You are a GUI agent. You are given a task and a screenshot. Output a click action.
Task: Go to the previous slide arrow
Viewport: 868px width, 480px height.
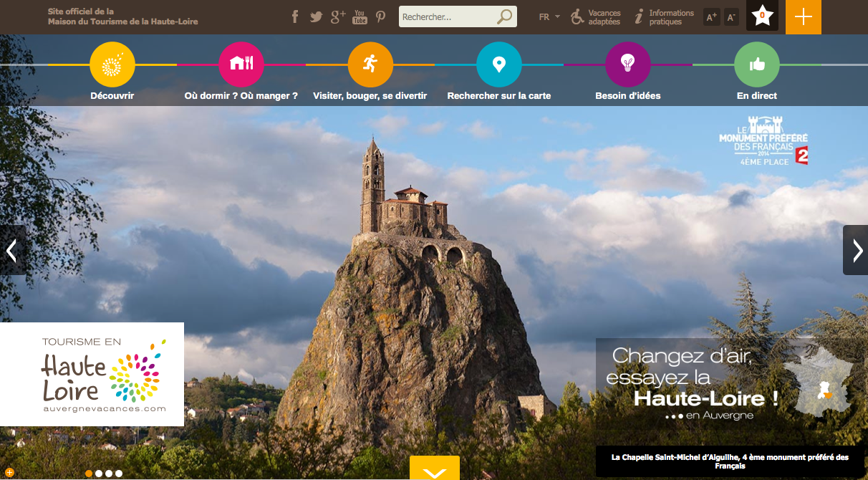point(13,250)
